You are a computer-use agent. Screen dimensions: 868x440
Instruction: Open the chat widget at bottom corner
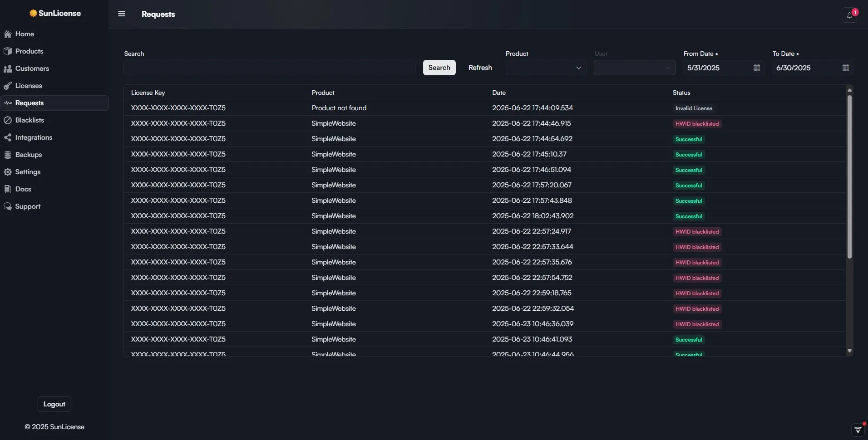tap(858, 430)
